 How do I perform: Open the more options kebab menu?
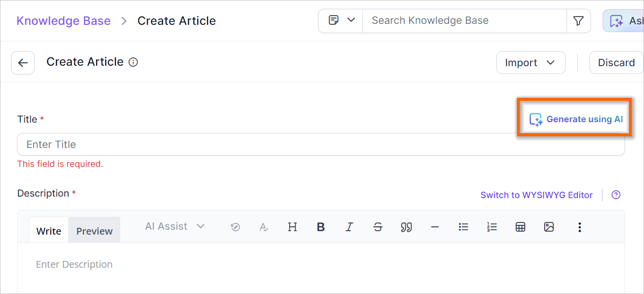point(579,227)
